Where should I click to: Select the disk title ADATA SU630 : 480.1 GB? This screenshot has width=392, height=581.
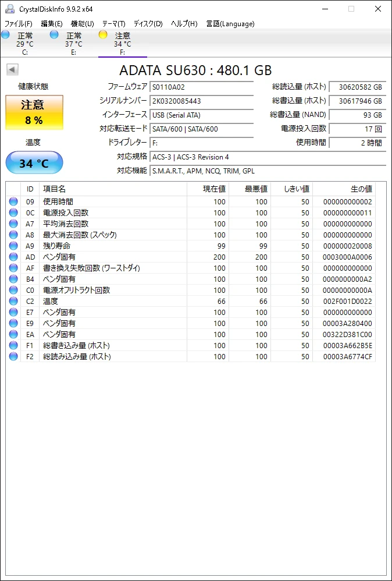[195, 70]
